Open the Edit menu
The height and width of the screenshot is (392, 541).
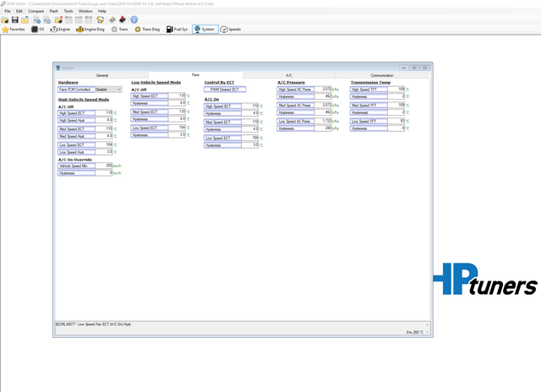(x=19, y=11)
